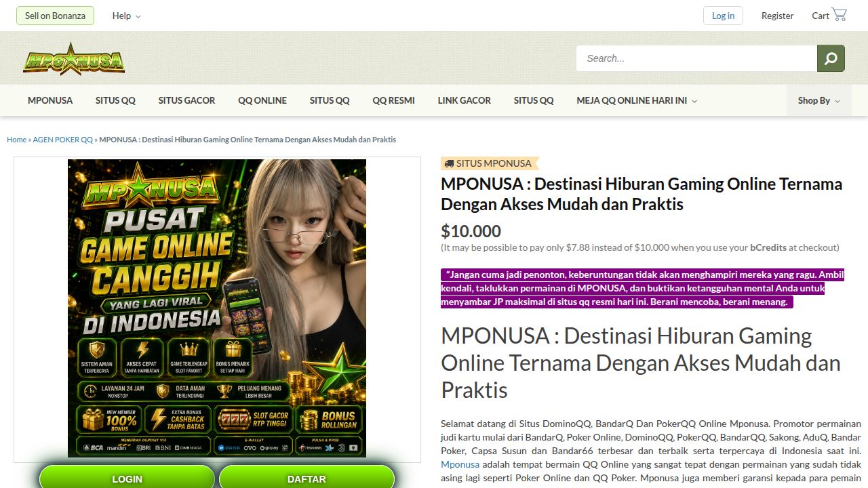Select first SITUS QQ navigation item

[115, 100]
